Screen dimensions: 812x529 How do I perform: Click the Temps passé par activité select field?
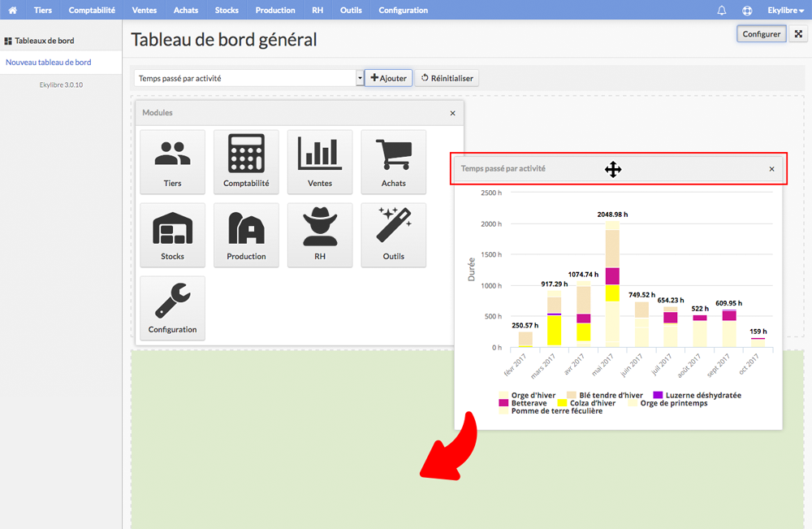[x=245, y=78]
